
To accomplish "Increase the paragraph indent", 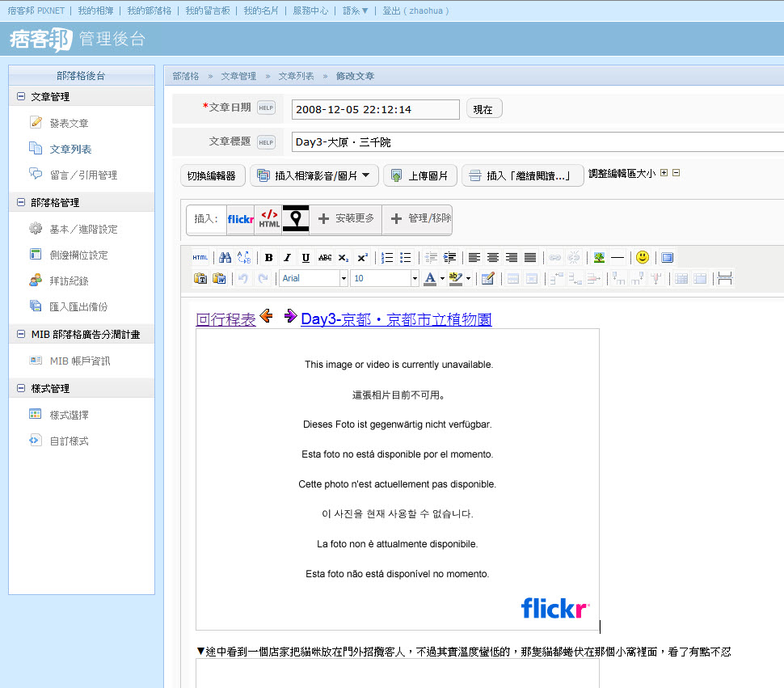I will coord(449,258).
